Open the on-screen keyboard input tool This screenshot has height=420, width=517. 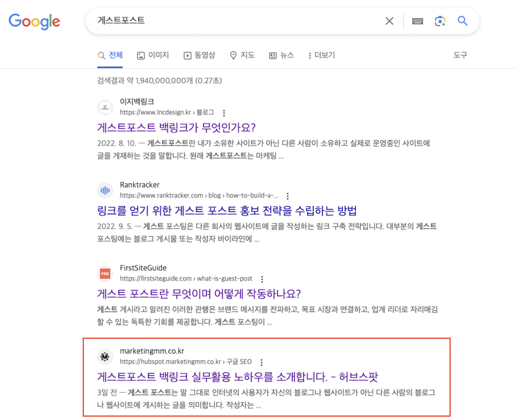(x=417, y=21)
